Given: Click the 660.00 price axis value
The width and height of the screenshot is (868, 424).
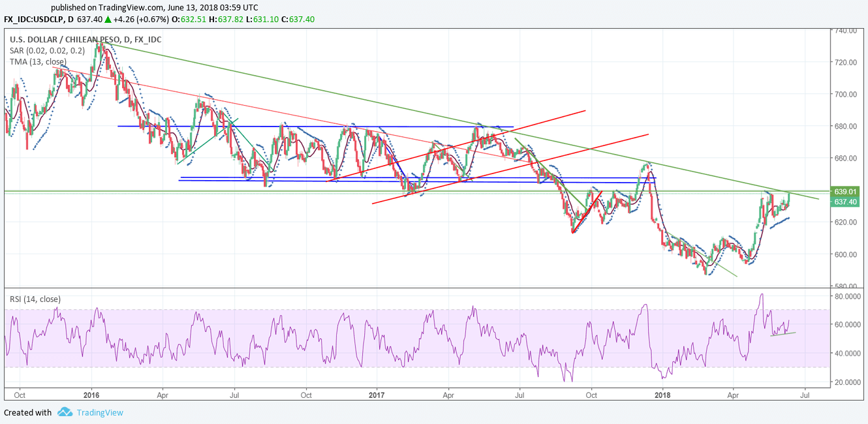Looking at the screenshot, I should point(846,159).
